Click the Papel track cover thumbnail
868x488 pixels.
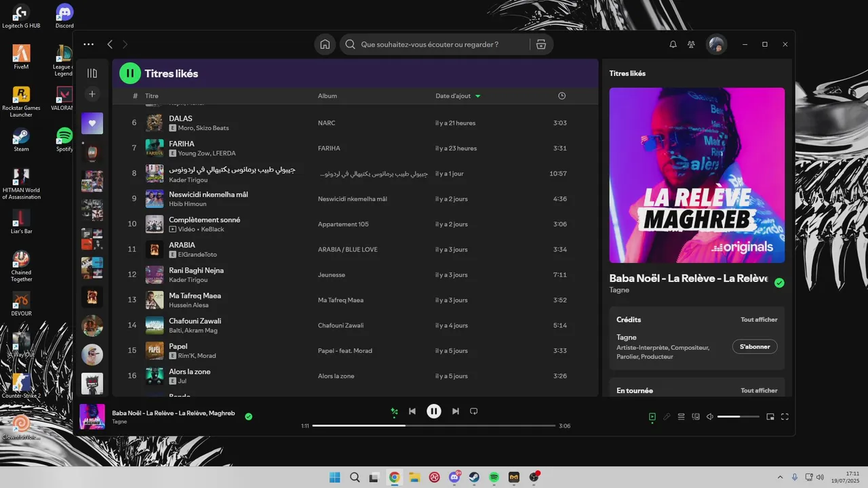click(155, 350)
